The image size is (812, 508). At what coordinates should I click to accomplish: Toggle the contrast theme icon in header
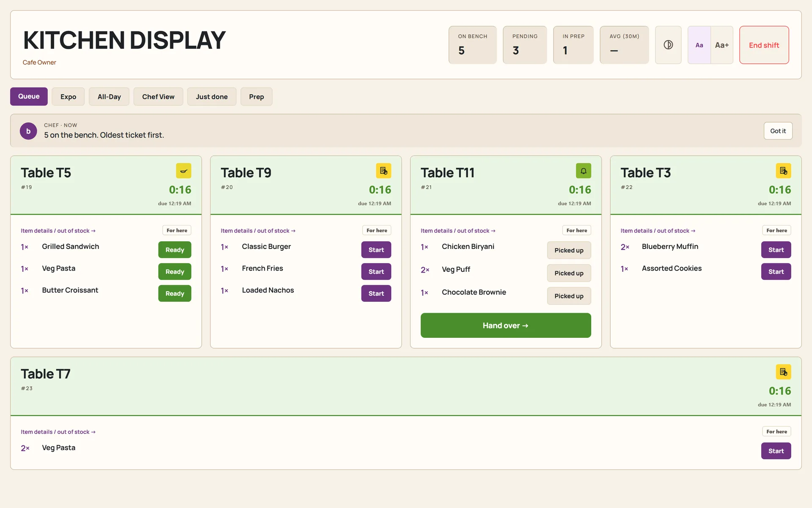pos(668,45)
